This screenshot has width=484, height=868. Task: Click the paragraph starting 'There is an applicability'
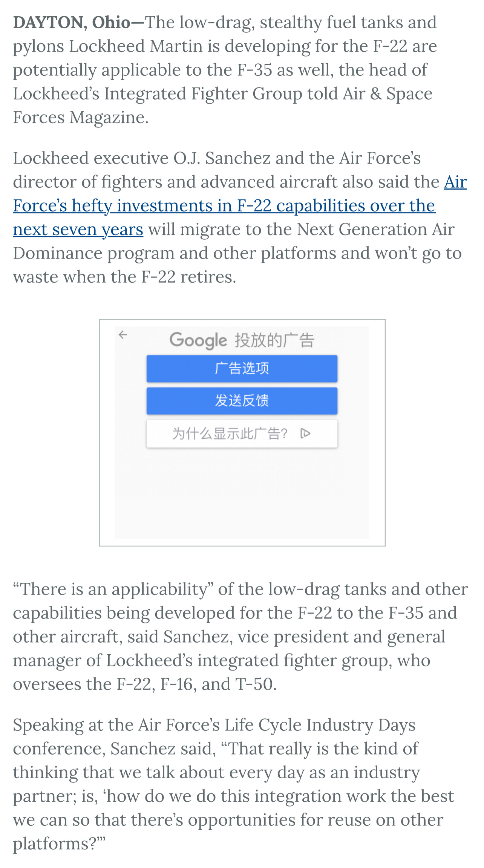(240, 637)
